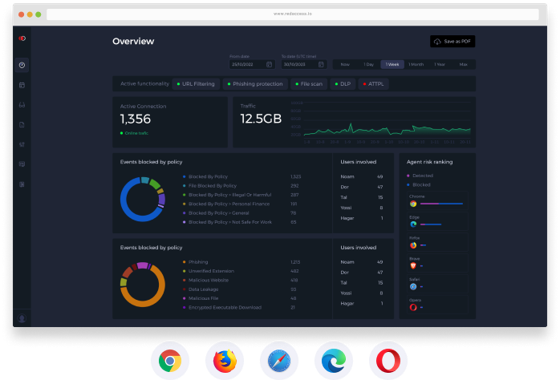Viewport: 560px width, 380px height.
Task: Select the Unverified Extension legend row
Action: (x=242, y=271)
